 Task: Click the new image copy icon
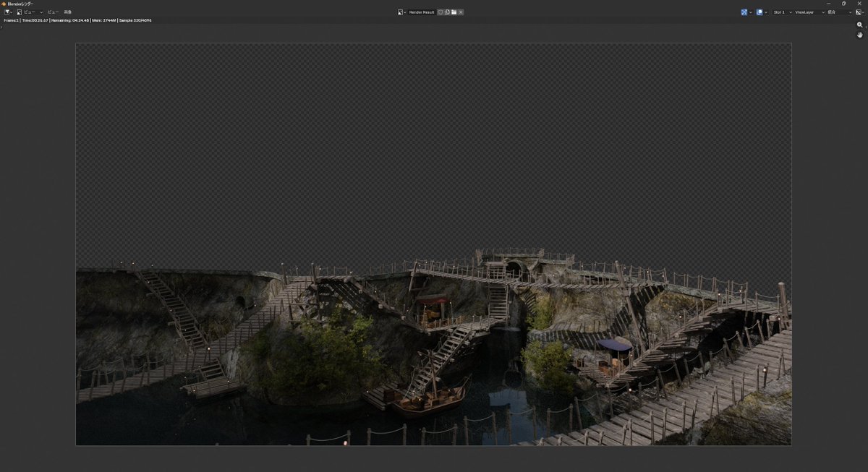click(447, 12)
